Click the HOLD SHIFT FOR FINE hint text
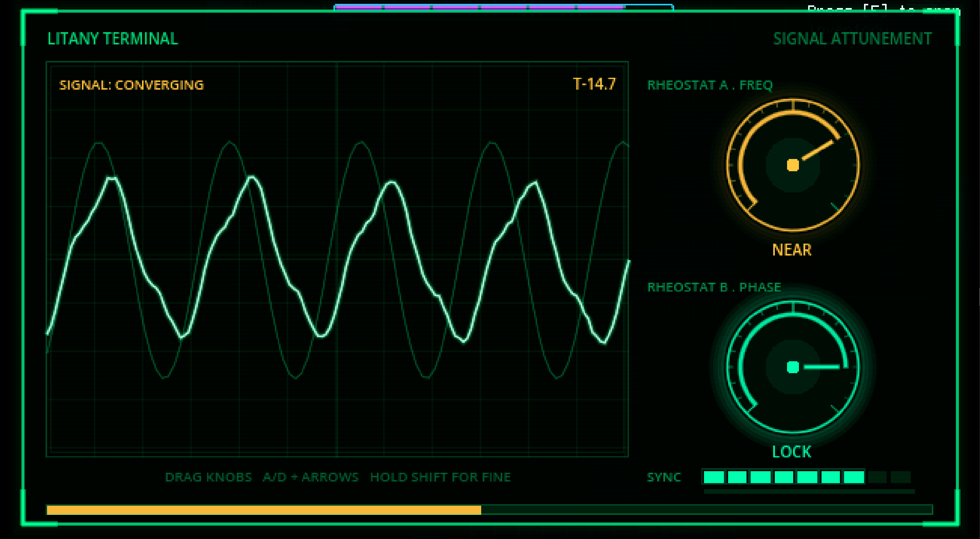 441,477
